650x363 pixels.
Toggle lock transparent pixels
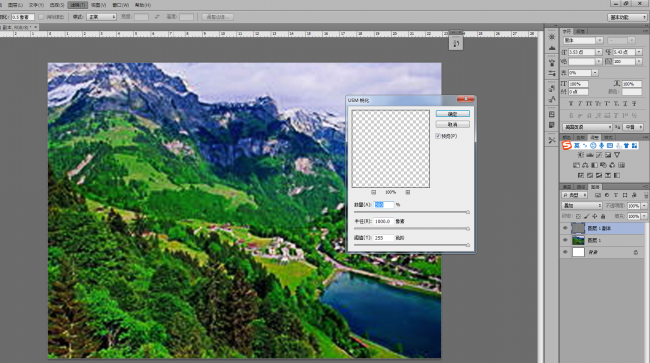pyautogui.click(x=578, y=216)
